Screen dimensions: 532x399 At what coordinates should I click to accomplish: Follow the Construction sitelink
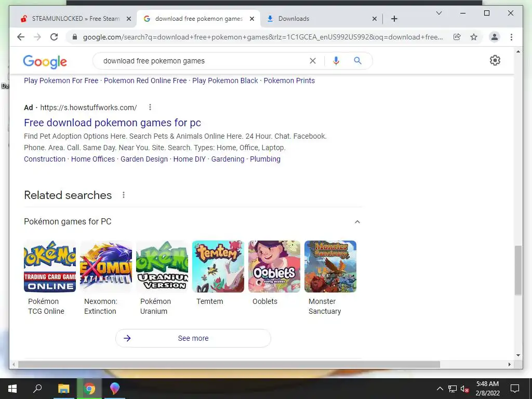tap(45, 159)
